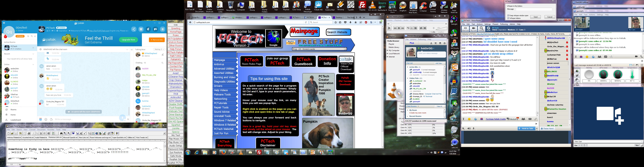Open the gift icon in Paltalk room header
This screenshot has height=167, width=644.
(x=141, y=29)
